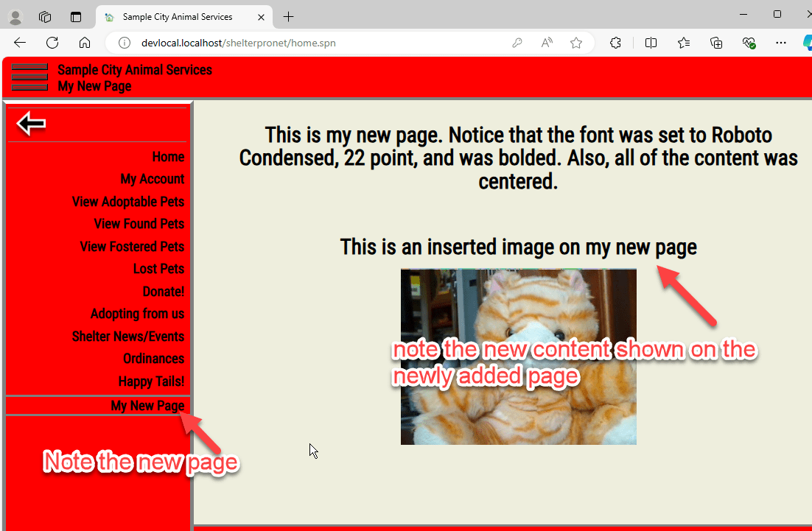Add page to favorites star icon
Viewport: 812px width, 531px height.
tap(576, 43)
